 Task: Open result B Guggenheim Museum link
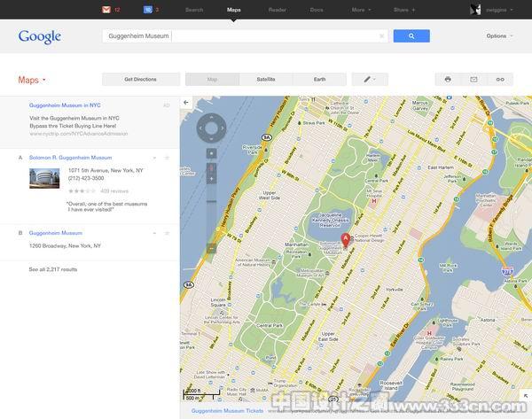pos(56,233)
